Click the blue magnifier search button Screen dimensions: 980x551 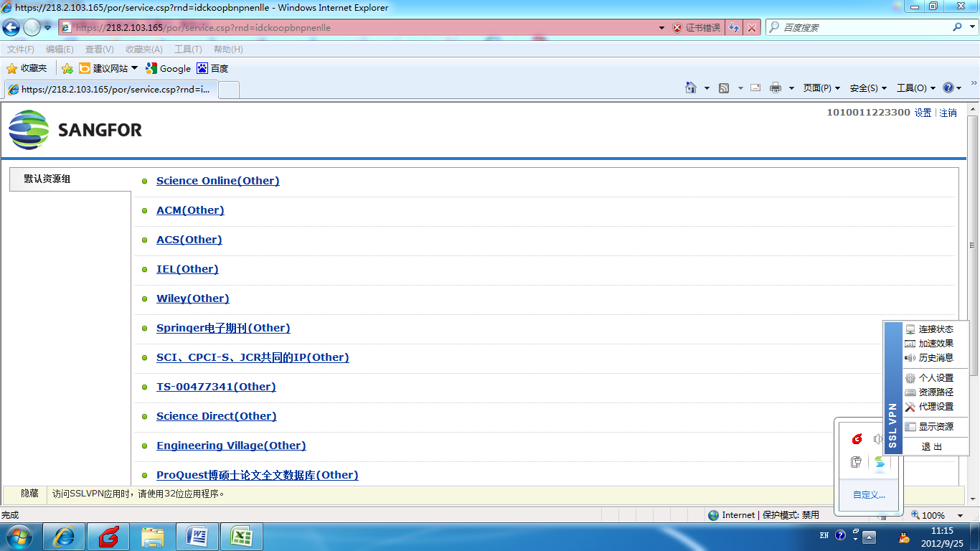click(x=958, y=27)
